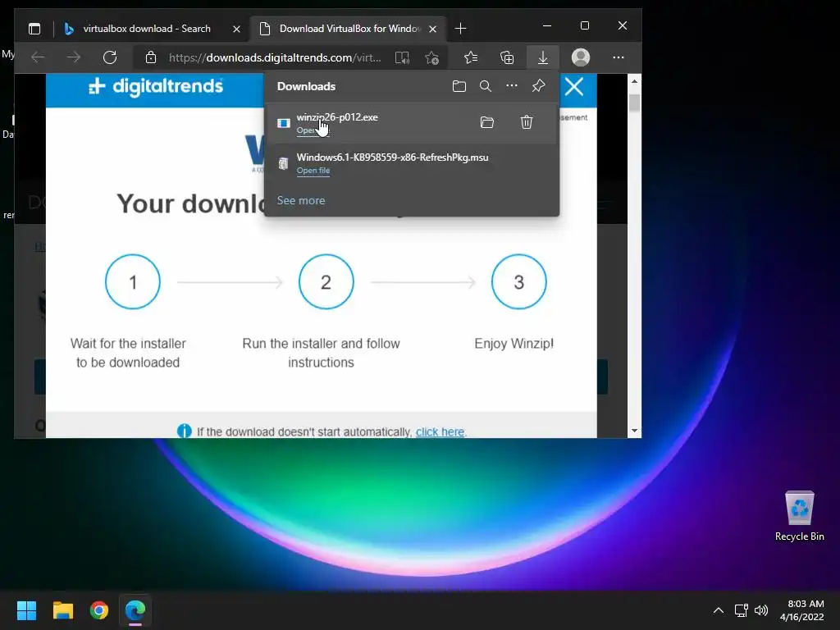Select the Windows6.1-KB958559-x86-RefreshPkg.msu entry

412,163
